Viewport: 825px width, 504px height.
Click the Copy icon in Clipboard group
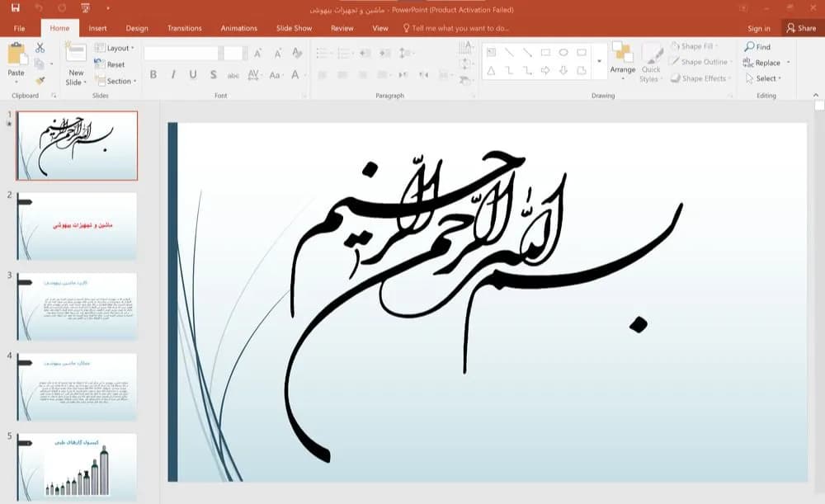[39, 64]
